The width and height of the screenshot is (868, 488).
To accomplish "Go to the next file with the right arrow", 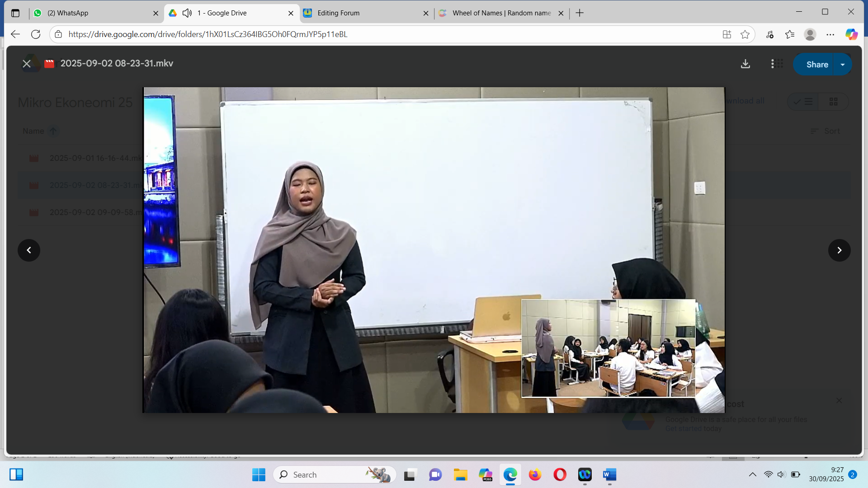I will (x=839, y=250).
